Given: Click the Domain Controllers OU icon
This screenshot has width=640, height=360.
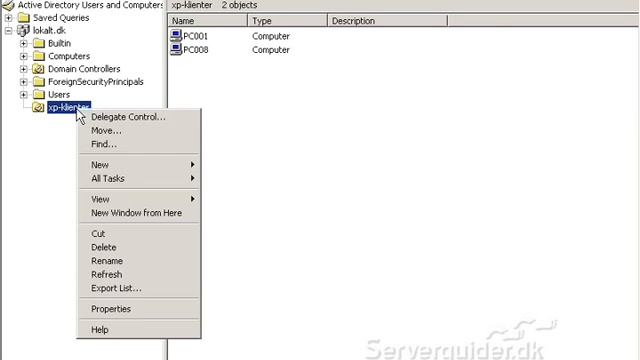Looking at the screenshot, I should (x=39, y=69).
